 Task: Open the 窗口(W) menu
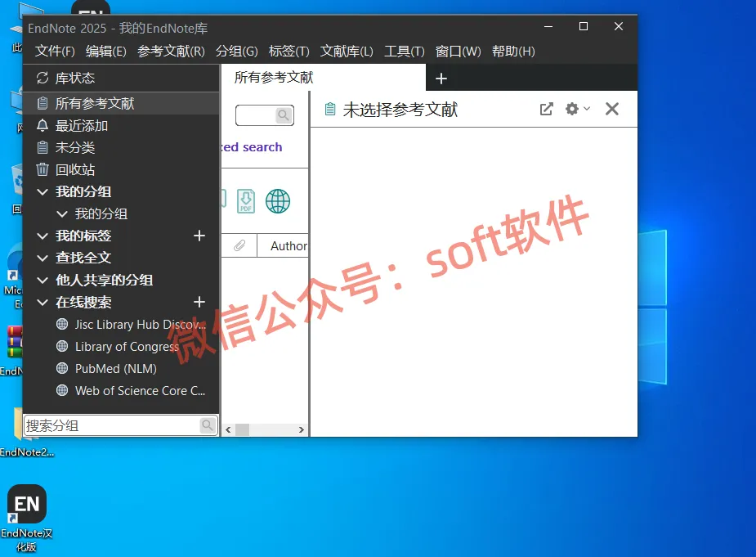click(x=458, y=52)
